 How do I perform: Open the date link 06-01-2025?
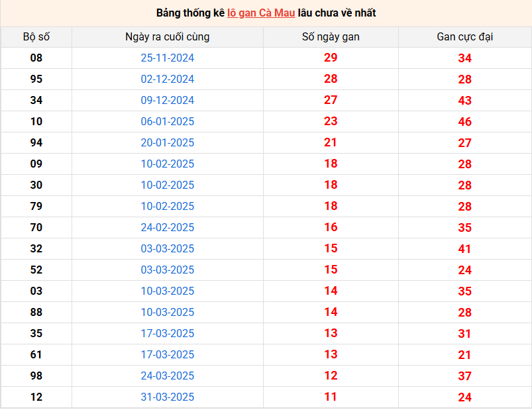[x=168, y=122]
